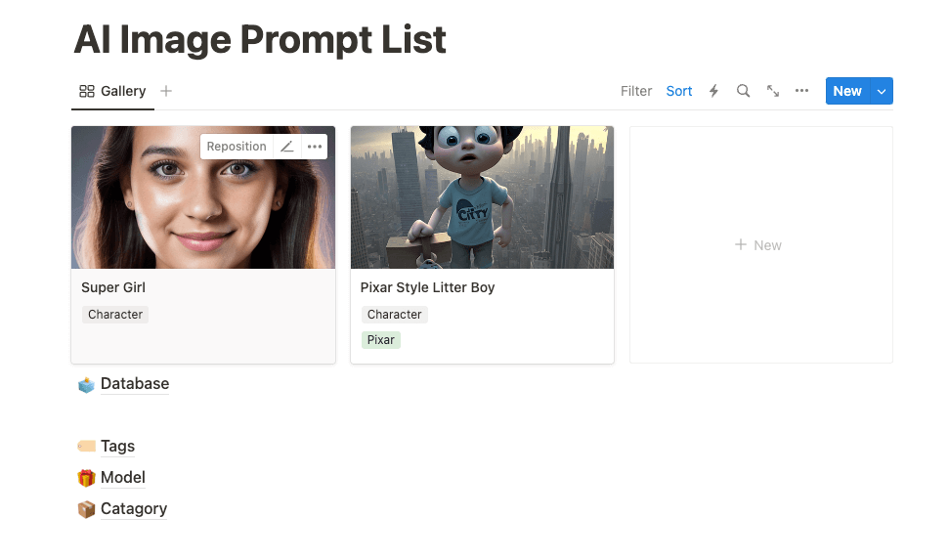Open the Sort options
Screen dimensions: 949x560
[679, 91]
